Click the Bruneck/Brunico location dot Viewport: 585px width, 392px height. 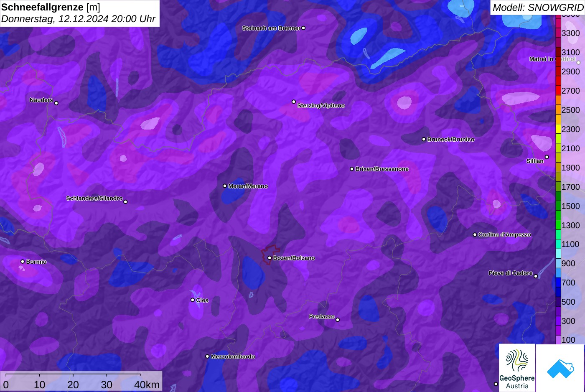tap(424, 139)
